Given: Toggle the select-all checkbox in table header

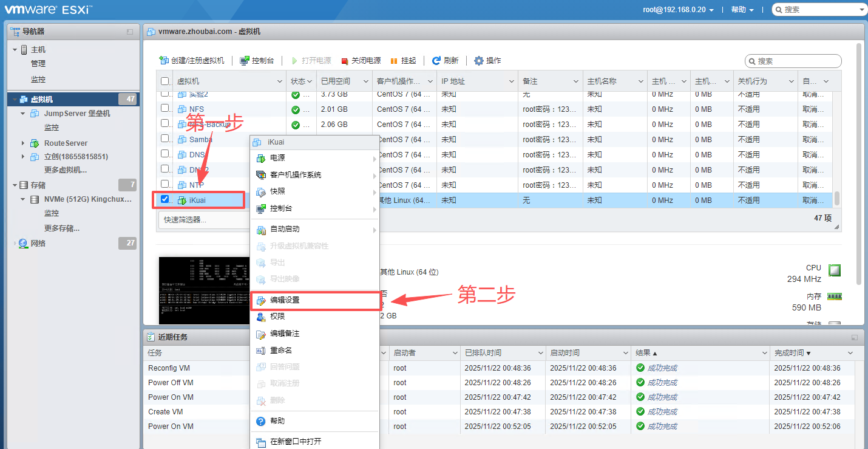Looking at the screenshot, I should [164, 81].
